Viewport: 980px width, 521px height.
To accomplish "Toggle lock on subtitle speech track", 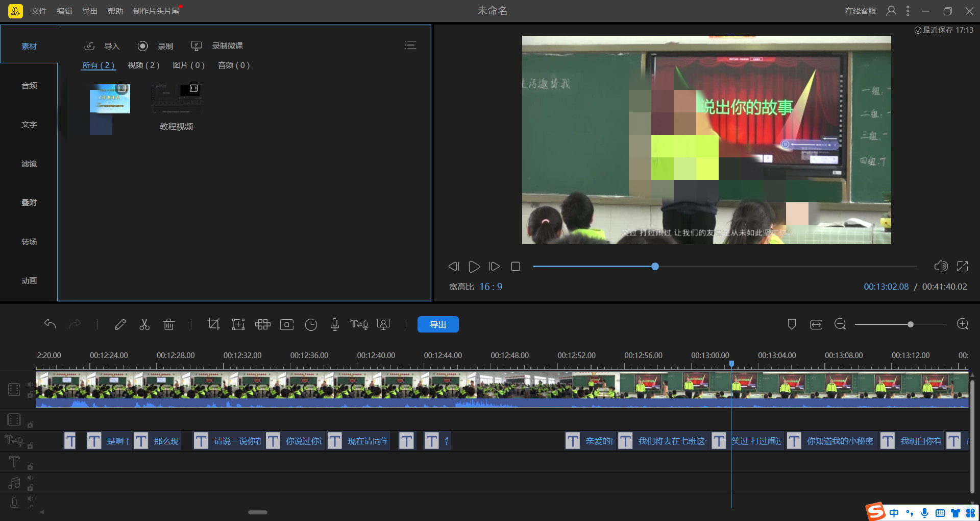I will [x=31, y=446].
